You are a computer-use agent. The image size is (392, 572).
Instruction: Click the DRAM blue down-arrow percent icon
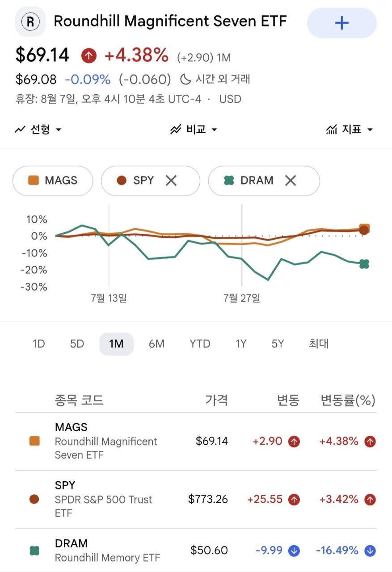click(x=370, y=551)
